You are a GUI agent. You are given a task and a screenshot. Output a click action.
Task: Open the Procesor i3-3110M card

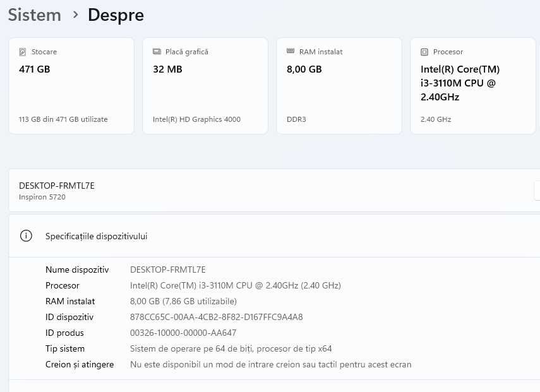point(473,86)
